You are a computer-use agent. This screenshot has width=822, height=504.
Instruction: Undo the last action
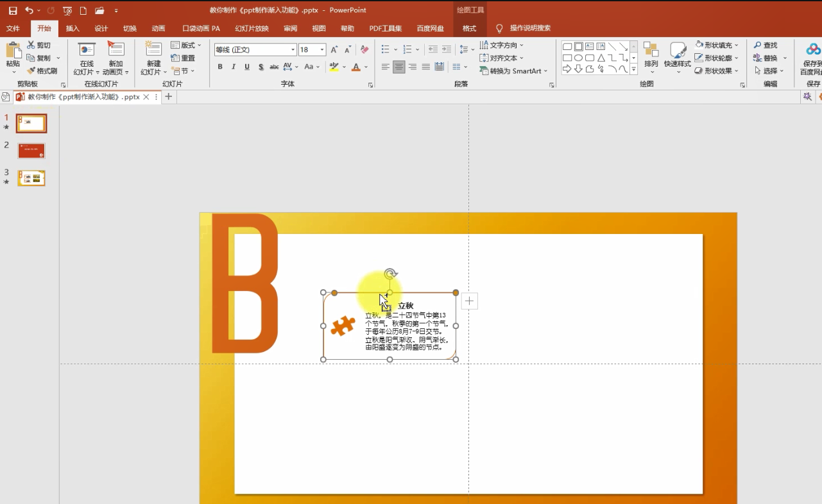pyautogui.click(x=29, y=10)
